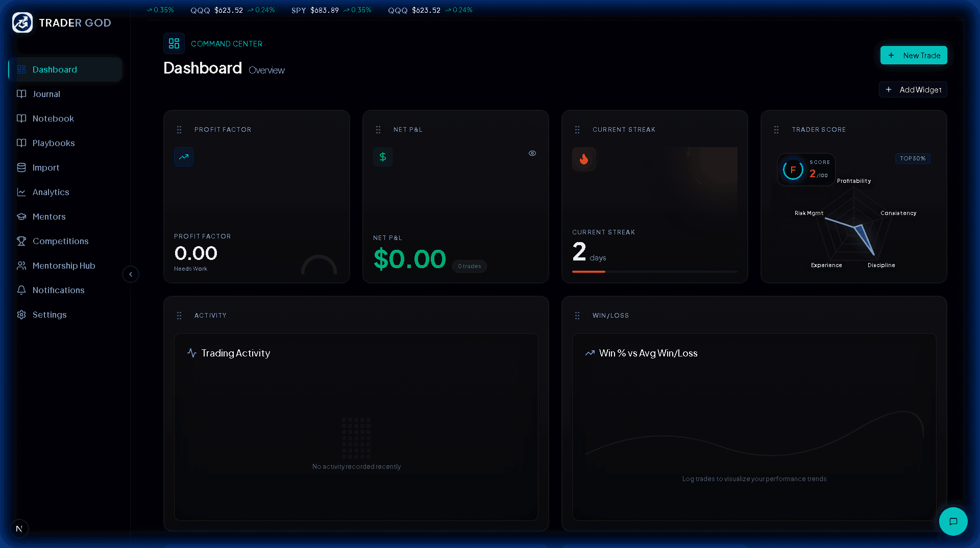This screenshot has height=548, width=980.
Task: Click the Trader God logo icon
Action: tap(22, 23)
